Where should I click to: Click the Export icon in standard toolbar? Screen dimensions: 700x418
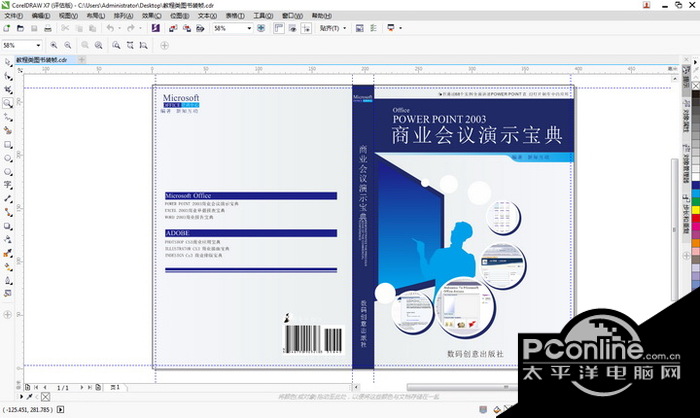(187, 28)
